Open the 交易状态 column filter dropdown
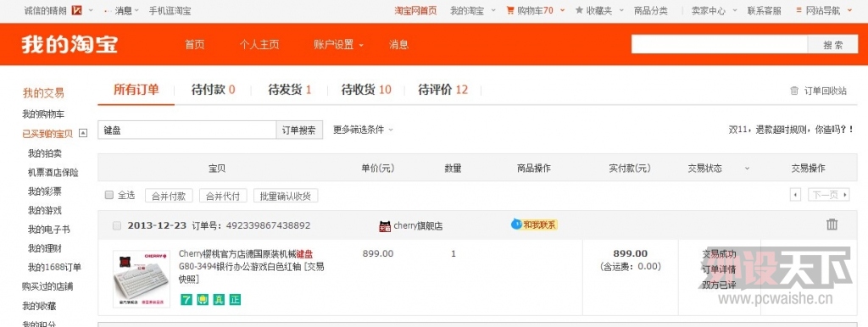868x327 pixels. (x=747, y=169)
